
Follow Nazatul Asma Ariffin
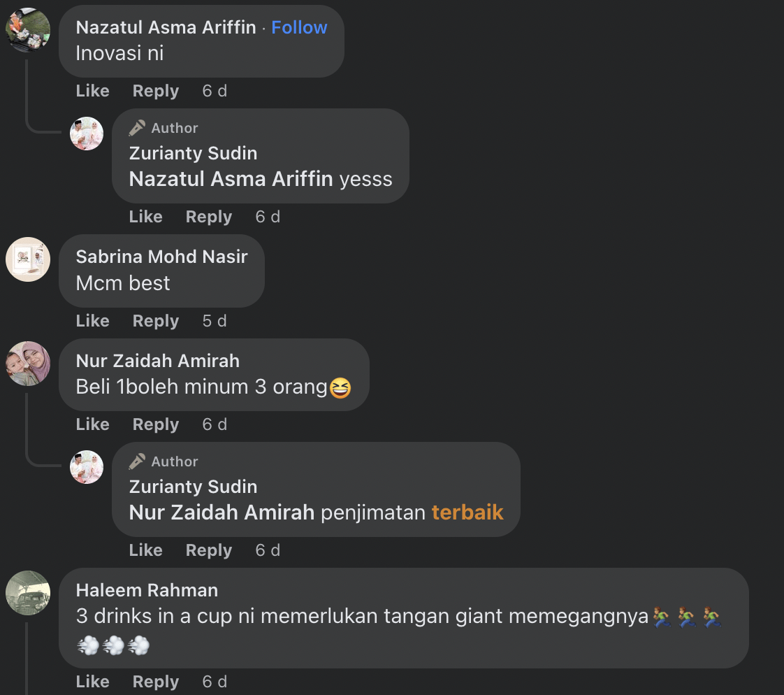(x=299, y=27)
